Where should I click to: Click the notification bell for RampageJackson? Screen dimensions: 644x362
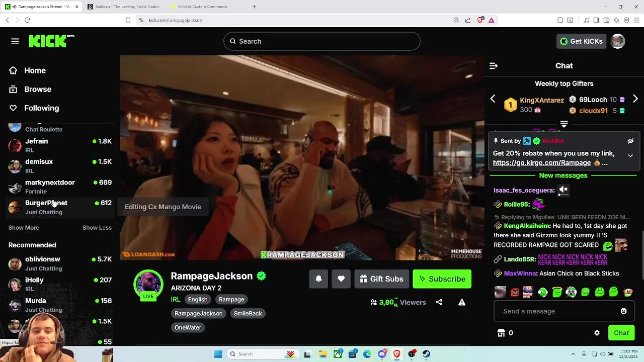pos(318,279)
